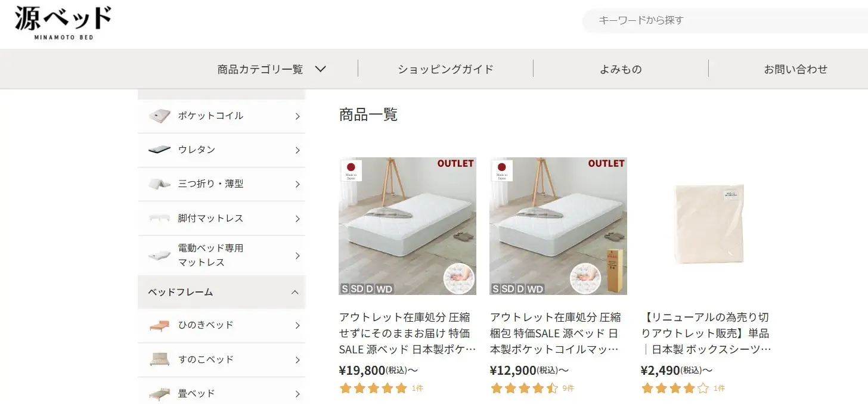Expand the 商品カテゴリ一覧 dropdown
Viewport: 868px width, 404px height.
[x=272, y=69]
